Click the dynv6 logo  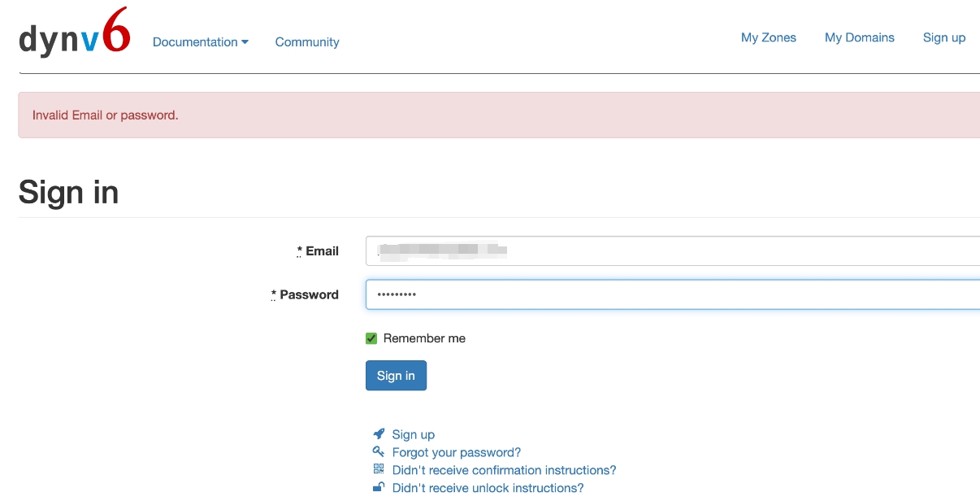[74, 33]
